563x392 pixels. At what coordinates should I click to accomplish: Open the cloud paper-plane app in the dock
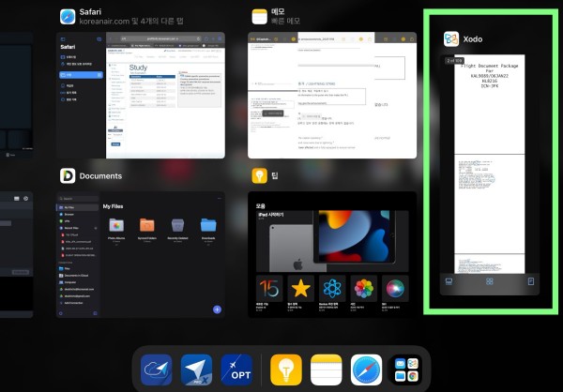(x=156, y=369)
